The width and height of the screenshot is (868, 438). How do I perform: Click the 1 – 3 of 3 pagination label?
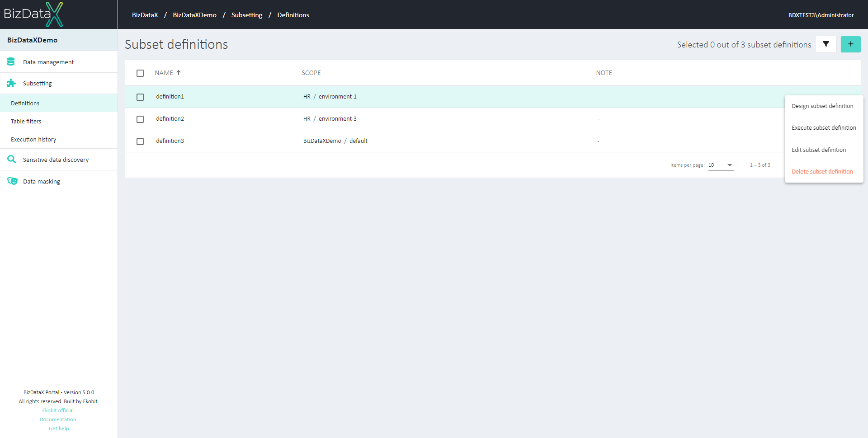pos(760,165)
